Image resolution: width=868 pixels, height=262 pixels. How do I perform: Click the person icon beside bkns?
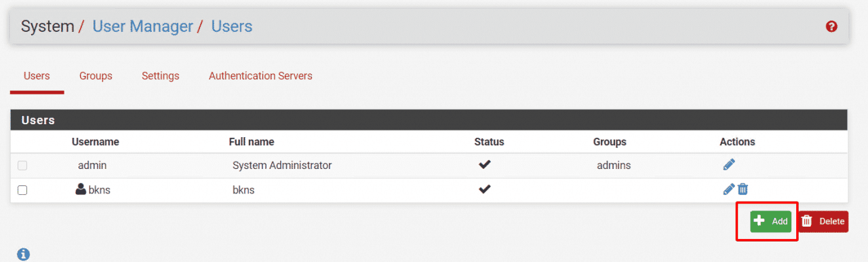pyautogui.click(x=81, y=189)
